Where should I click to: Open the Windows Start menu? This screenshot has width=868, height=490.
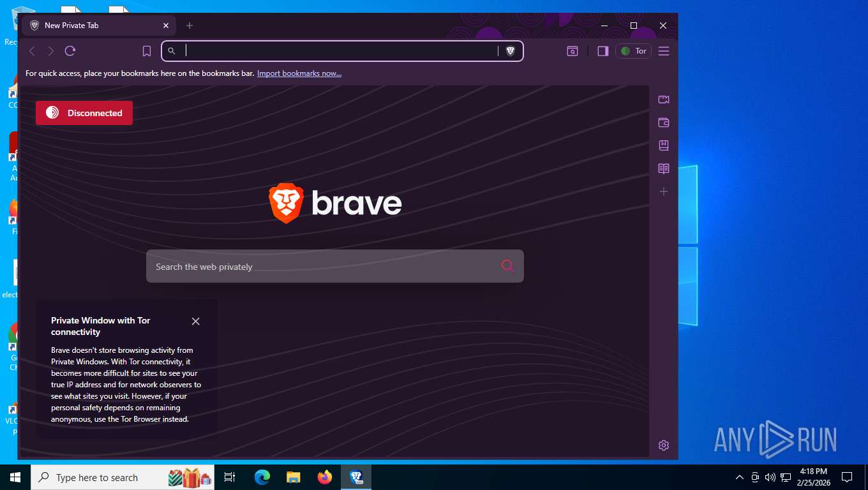tap(15, 477)
